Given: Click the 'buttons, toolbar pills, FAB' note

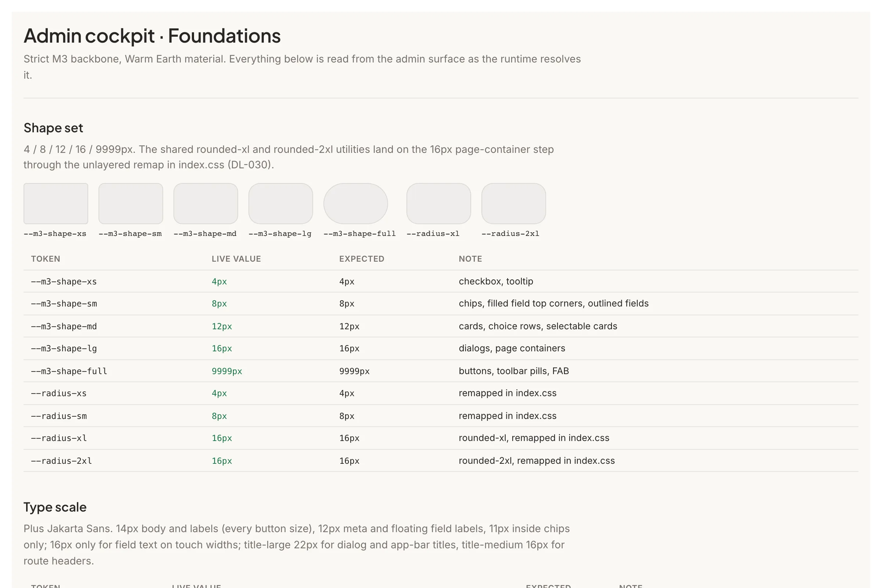Looking at the screenshot, I should coord(514,371).
